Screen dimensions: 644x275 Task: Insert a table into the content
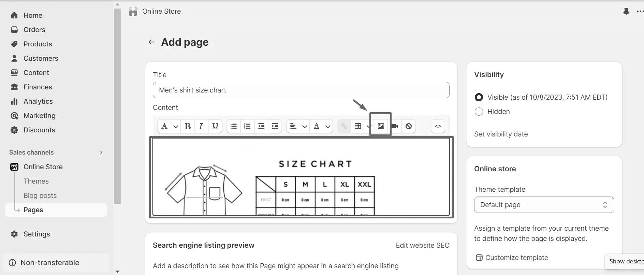pos(358,126)
